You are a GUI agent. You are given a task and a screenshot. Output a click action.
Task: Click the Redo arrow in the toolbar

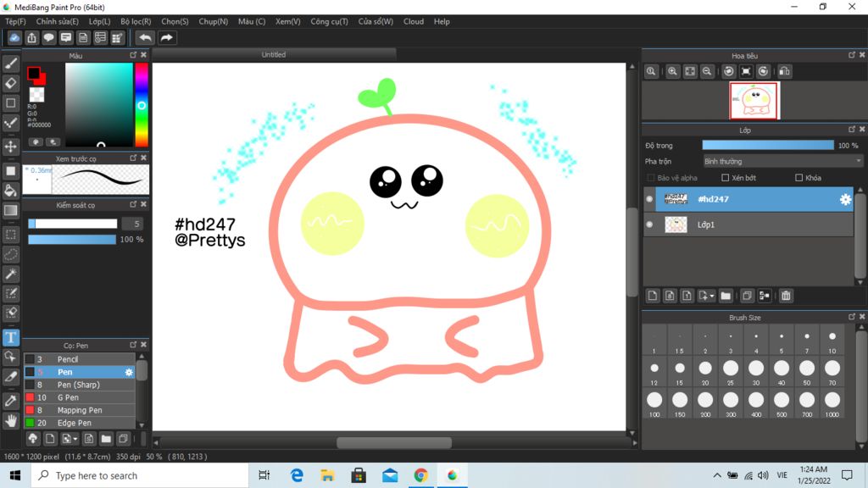pos(166,37)
